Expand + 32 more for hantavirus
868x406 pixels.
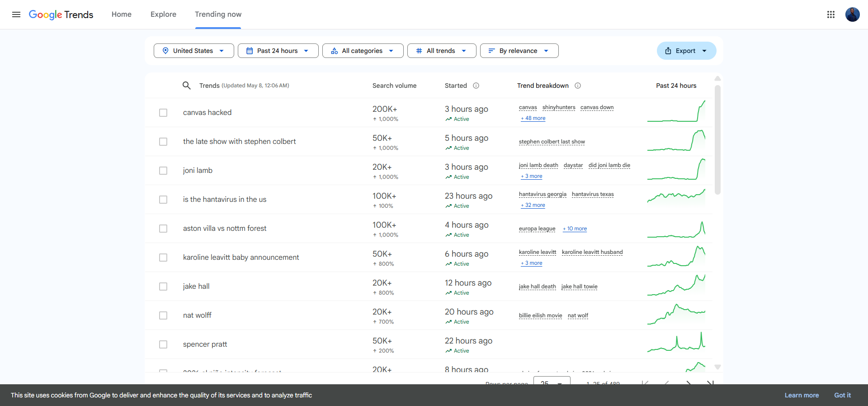point(533,205)
